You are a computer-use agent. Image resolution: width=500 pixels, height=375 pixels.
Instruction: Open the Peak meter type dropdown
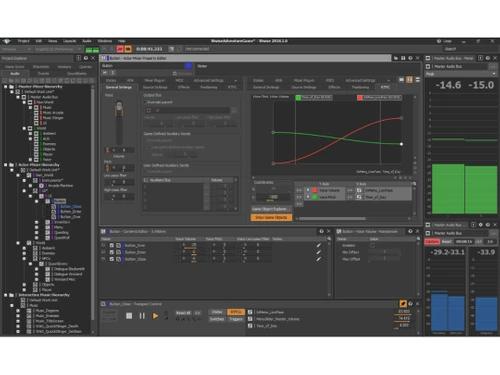461,74
